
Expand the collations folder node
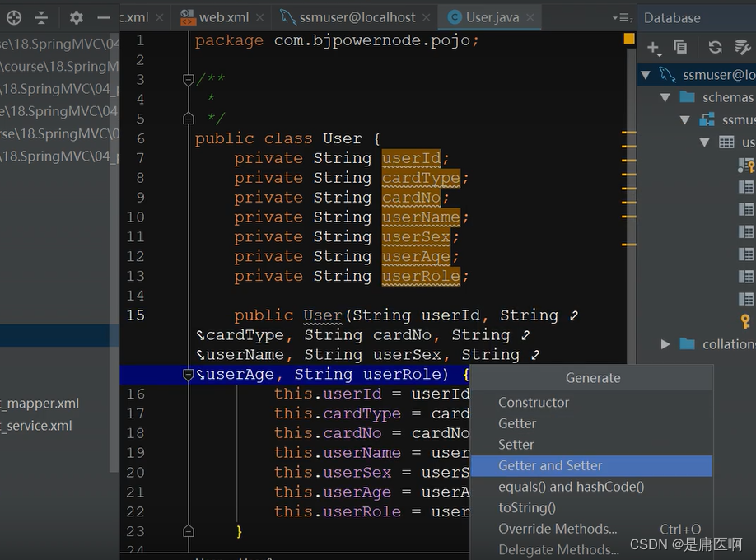[665, 344]
